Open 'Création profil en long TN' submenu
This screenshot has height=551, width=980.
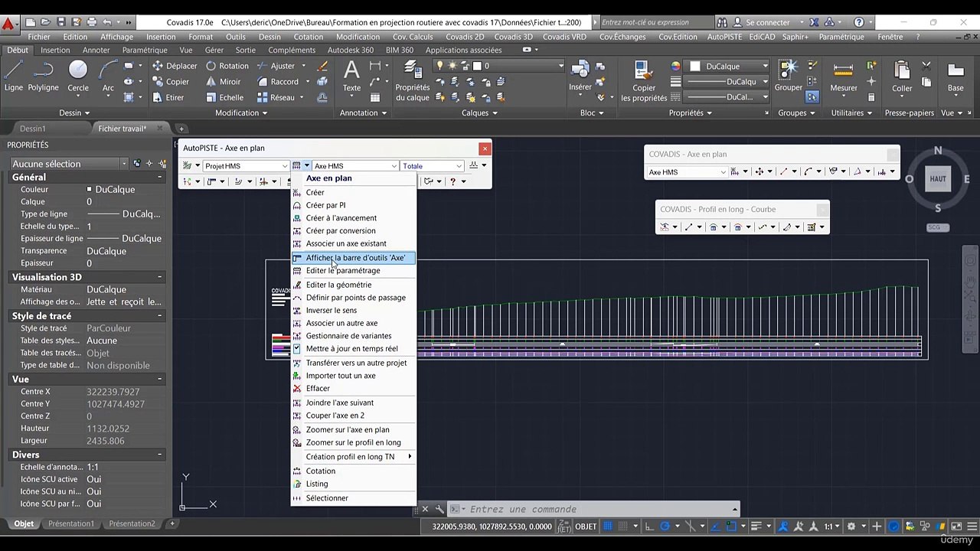353,457
